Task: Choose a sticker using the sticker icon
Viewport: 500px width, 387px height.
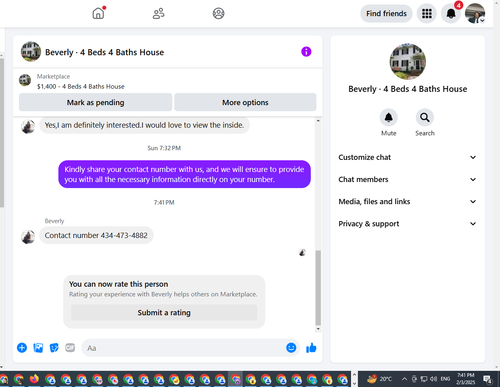Action: [x=54, y=348]
